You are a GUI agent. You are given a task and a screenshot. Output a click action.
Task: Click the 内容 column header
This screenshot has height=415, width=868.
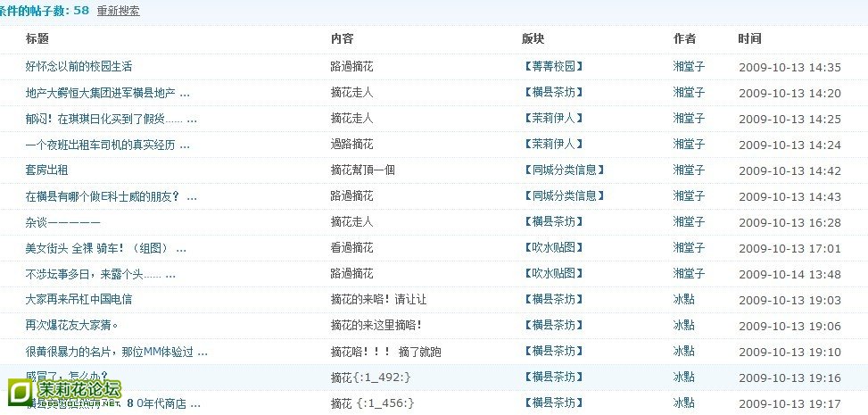[342, 38]
